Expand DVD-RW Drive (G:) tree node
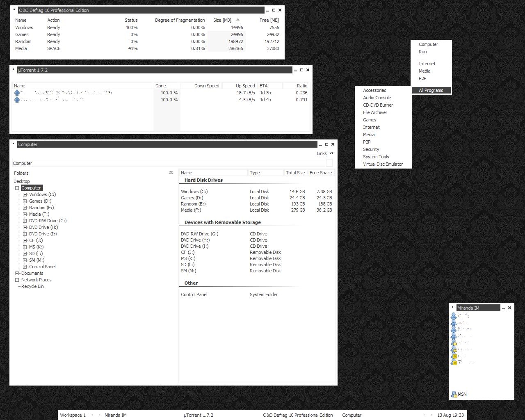 25,221
